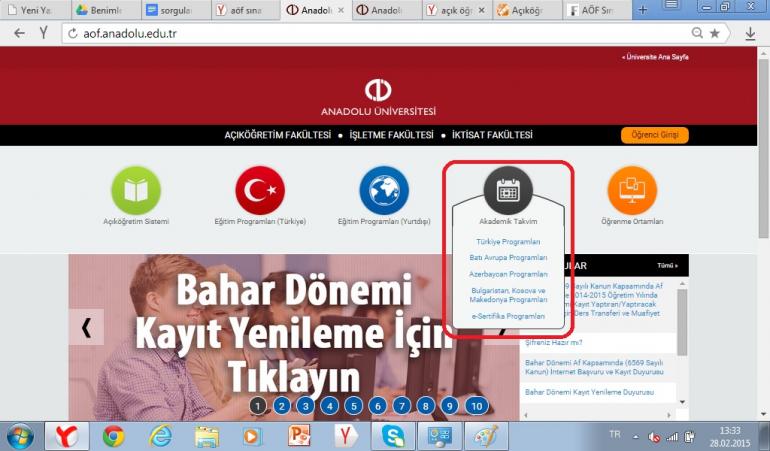770x451 pixels.
Task: Bookmark page with the star icon
Action: pos(715,33)
